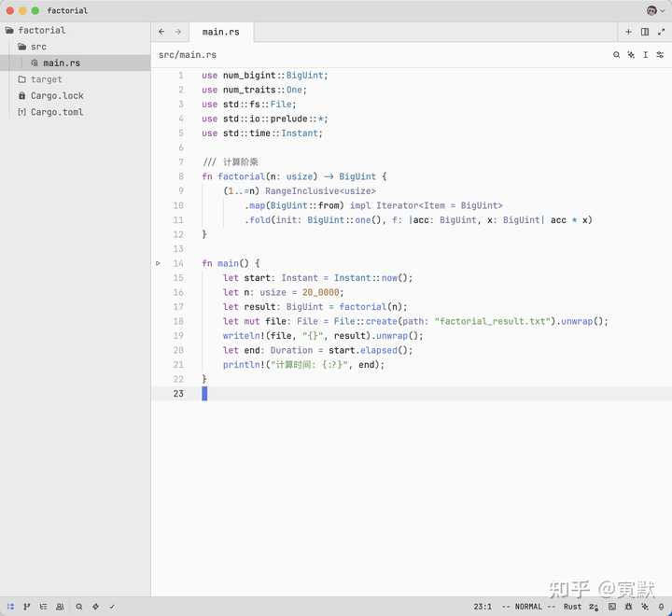Select the main.rs tab
The image size is (672, 616).
tap(221, 32)
